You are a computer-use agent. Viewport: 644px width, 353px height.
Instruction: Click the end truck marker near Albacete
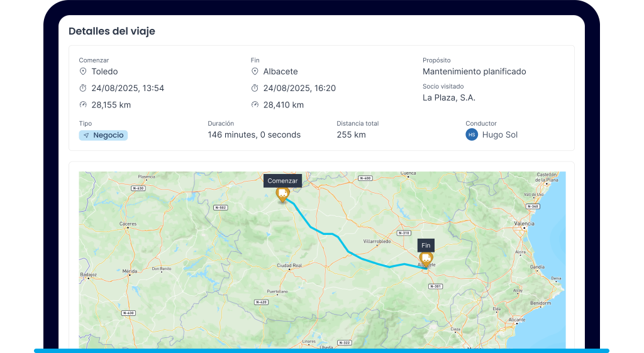426,258
